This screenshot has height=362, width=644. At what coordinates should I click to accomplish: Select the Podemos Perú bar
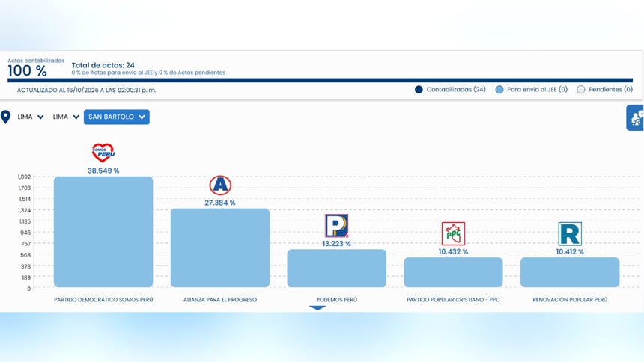click(337, 269)
